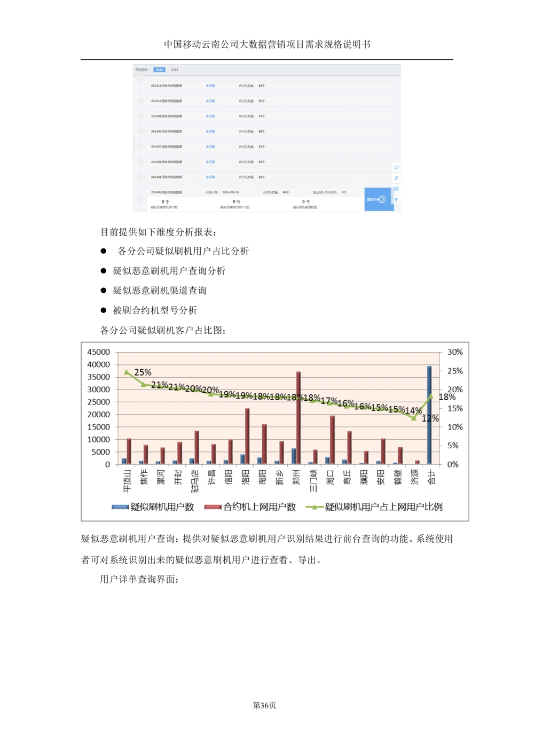
Task: Click the blue 疑似刷机用户数 legend swatch
Action: pos(120,508)
